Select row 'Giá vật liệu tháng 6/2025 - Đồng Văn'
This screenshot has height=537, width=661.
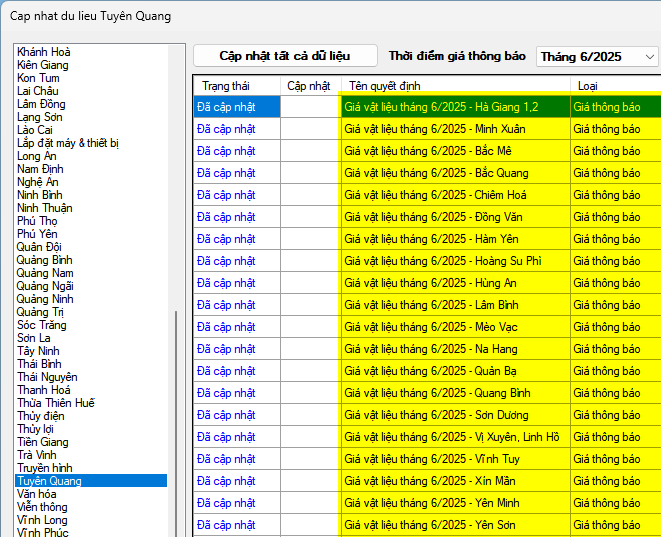pos(455,217)
